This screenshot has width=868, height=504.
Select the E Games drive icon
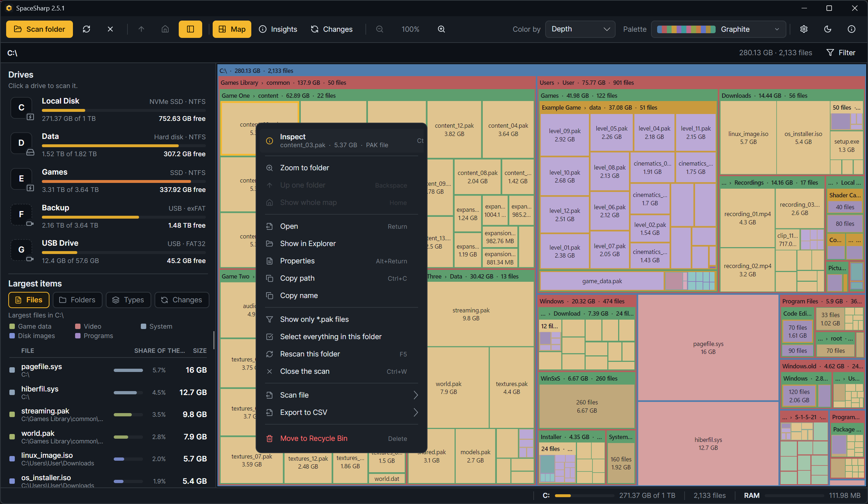click(x=21, y=179)
